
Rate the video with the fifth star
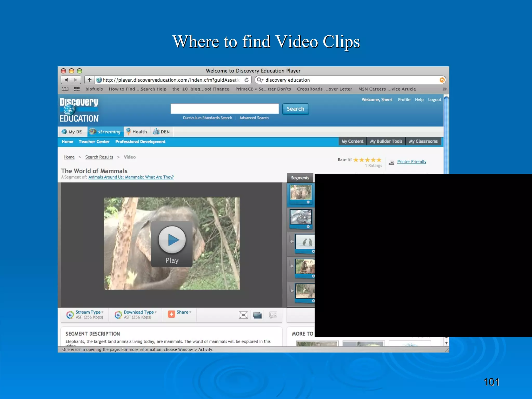379,160
